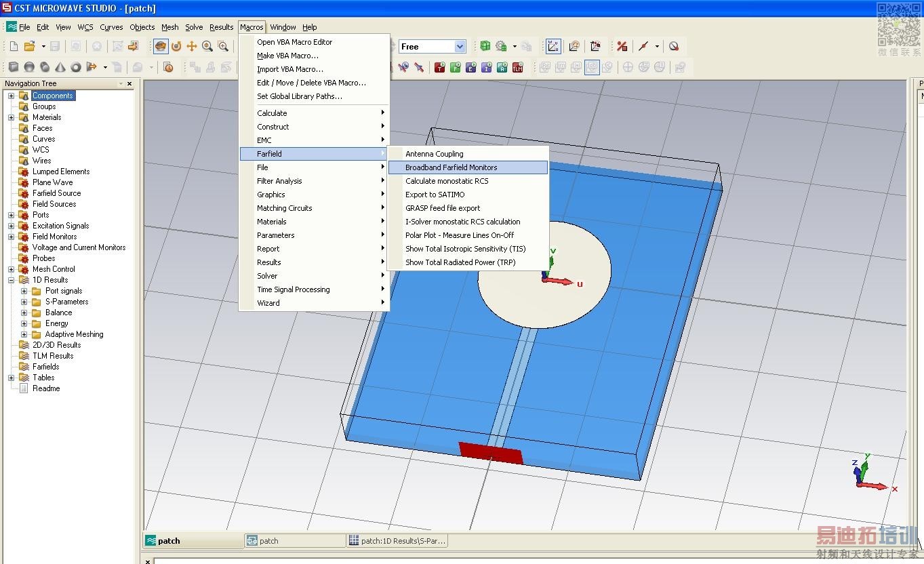Click the Zoom into rectangle icon
The height and width of the screenshot is (564, 924).
pos(223,46)
